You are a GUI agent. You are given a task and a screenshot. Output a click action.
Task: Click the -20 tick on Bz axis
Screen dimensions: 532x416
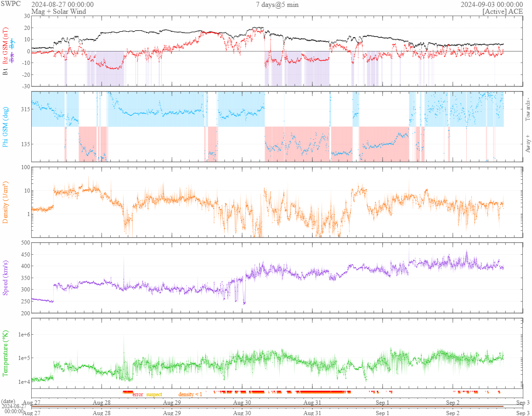pos(27,75)
